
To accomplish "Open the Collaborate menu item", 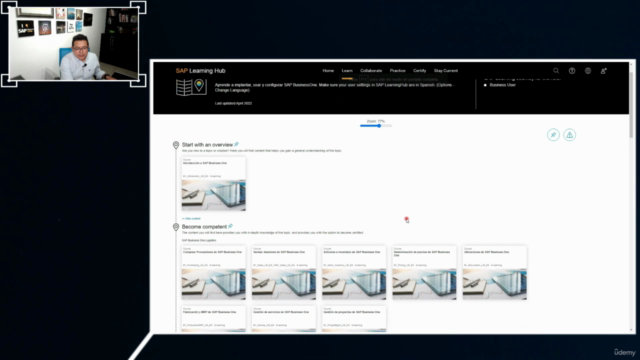I will coord(371,71).
